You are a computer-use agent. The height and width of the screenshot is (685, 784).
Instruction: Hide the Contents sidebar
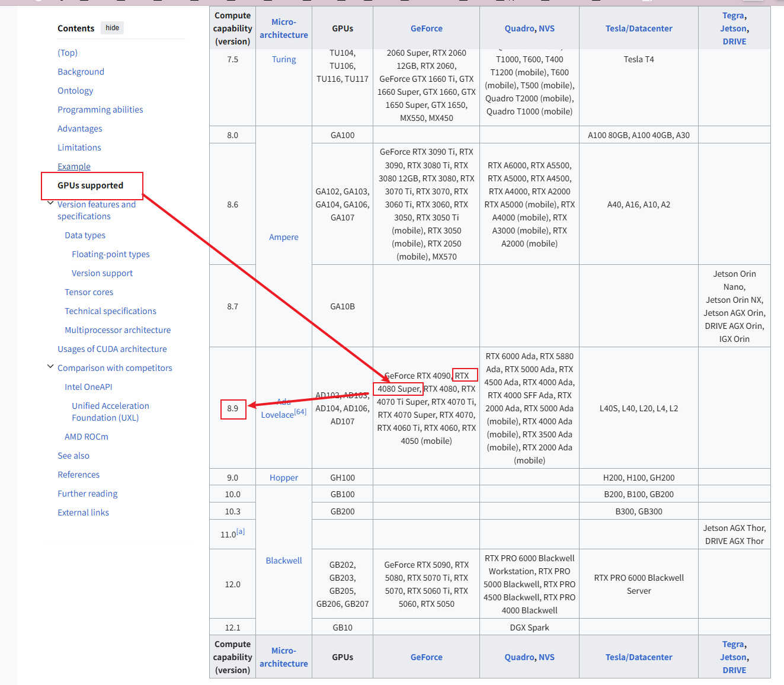point(112,28)
